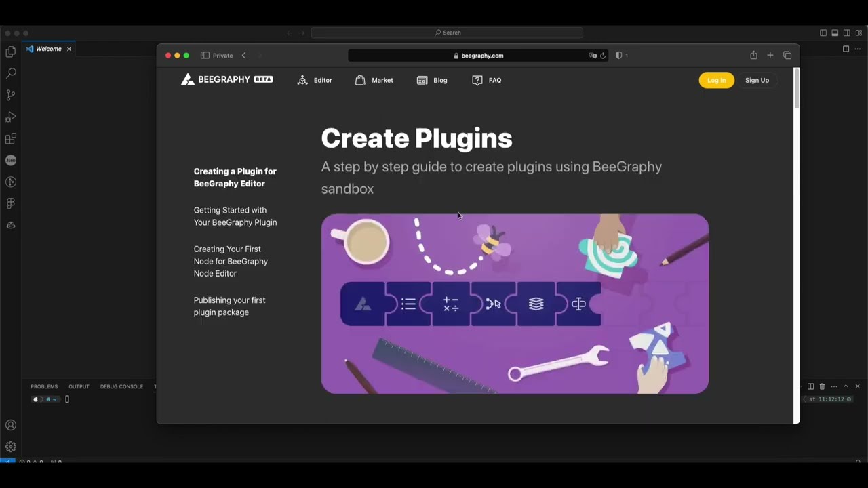Open a new Safari tab with plus icon
The height and width of the screenshot is (488, 868).
pos(770,56)
